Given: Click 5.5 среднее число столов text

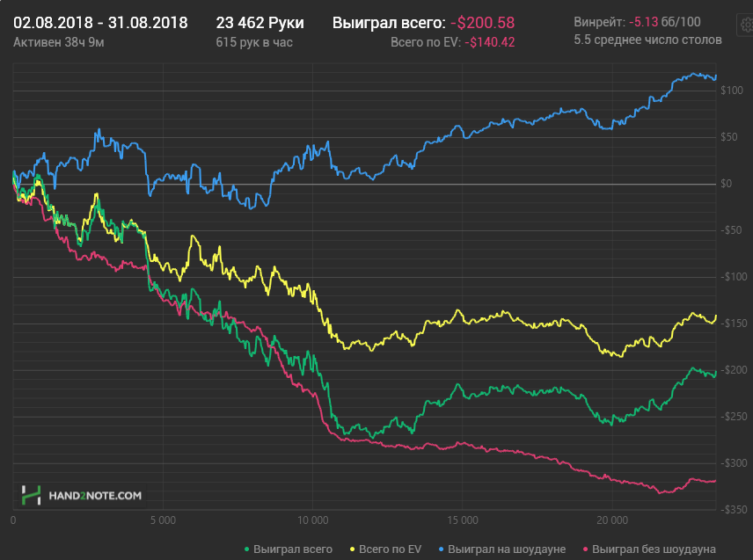Looking at the screenshot, I should pyautogui.click(x=647, y=40).
